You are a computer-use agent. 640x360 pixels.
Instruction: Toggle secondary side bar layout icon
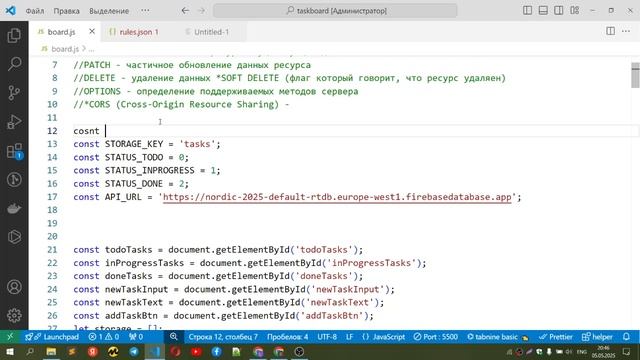pyautogui.click(x=559, y=10)
